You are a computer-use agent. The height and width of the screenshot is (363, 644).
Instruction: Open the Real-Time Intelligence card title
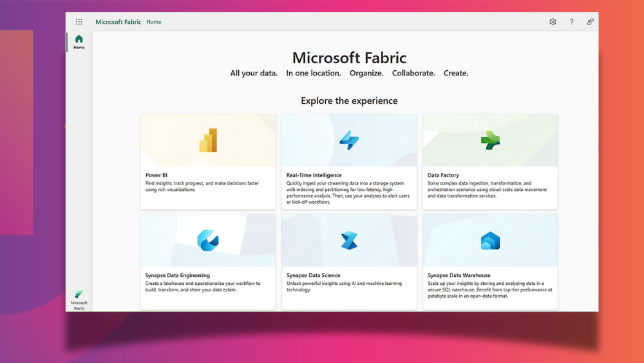click(314, 175)
